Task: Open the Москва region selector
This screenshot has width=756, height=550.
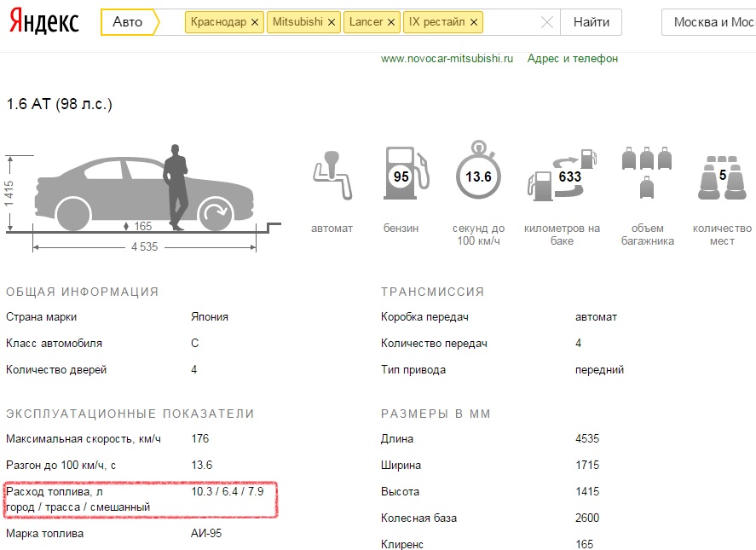Action: [713, 22]
